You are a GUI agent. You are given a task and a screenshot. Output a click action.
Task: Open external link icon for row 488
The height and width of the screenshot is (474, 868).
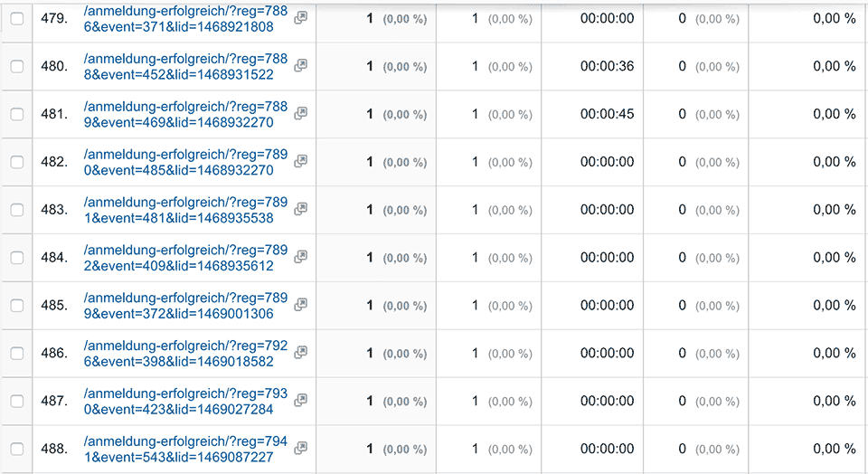coord(301,448)
